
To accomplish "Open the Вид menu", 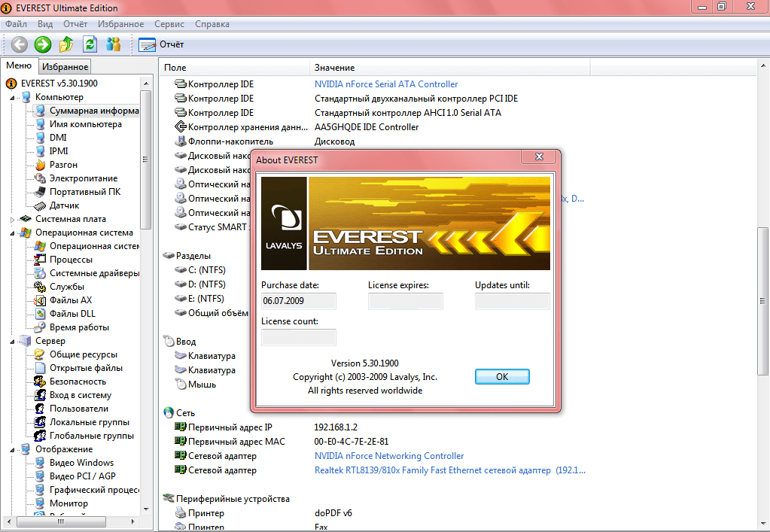I will click(x=45, y=24).
